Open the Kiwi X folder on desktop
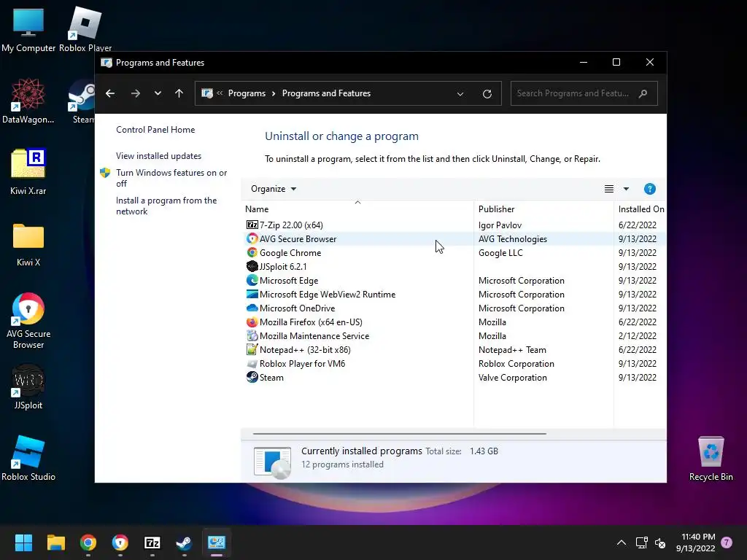 coord(28,244)
